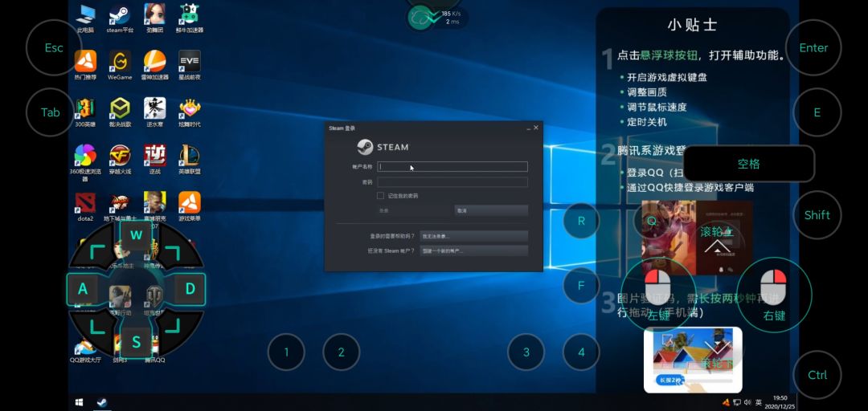Viewport: 868px width, 411px height.
Task: Open the EVE 星战前夜 shortcut
Action: [x=190, y=65]
